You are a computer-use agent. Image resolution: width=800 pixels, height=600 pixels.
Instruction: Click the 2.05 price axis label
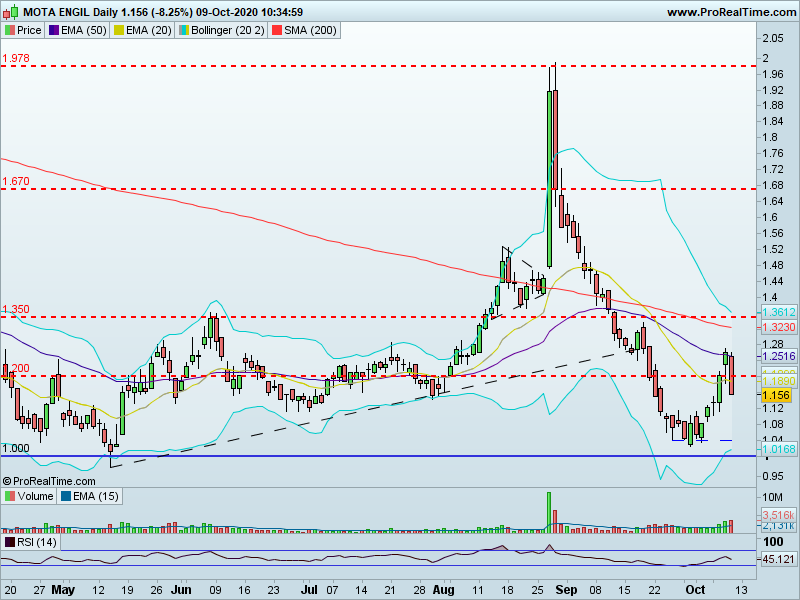click(773, 38)
